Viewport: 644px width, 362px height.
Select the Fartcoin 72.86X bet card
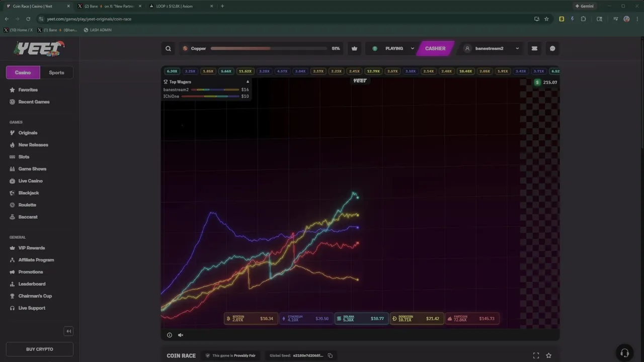(x=472, y=319)
